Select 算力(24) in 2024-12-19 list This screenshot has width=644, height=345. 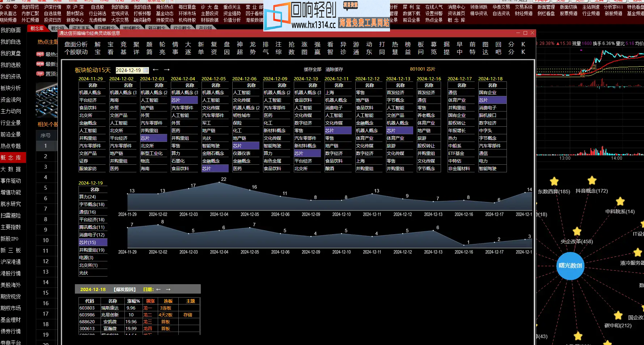point(93,197)
